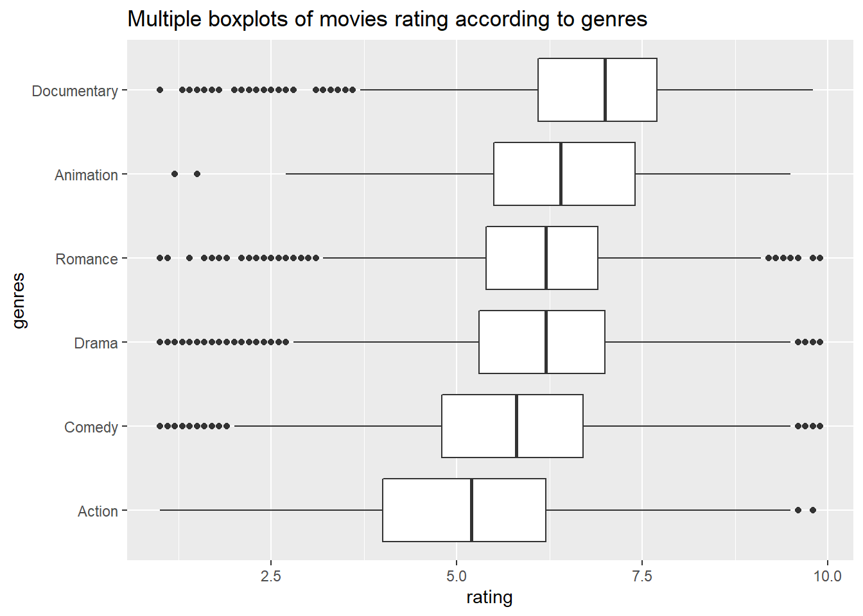Click the Documentary boxplot median line
863x616 pixels.
[605, 90]
